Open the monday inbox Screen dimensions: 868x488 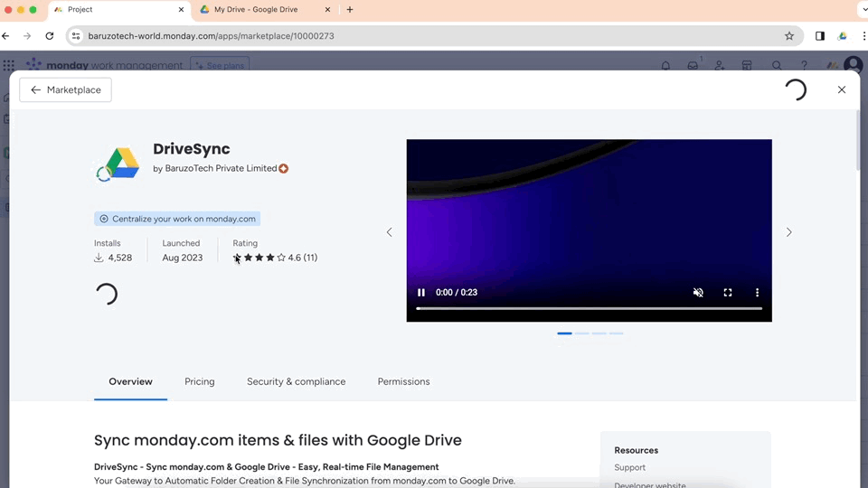693,65
